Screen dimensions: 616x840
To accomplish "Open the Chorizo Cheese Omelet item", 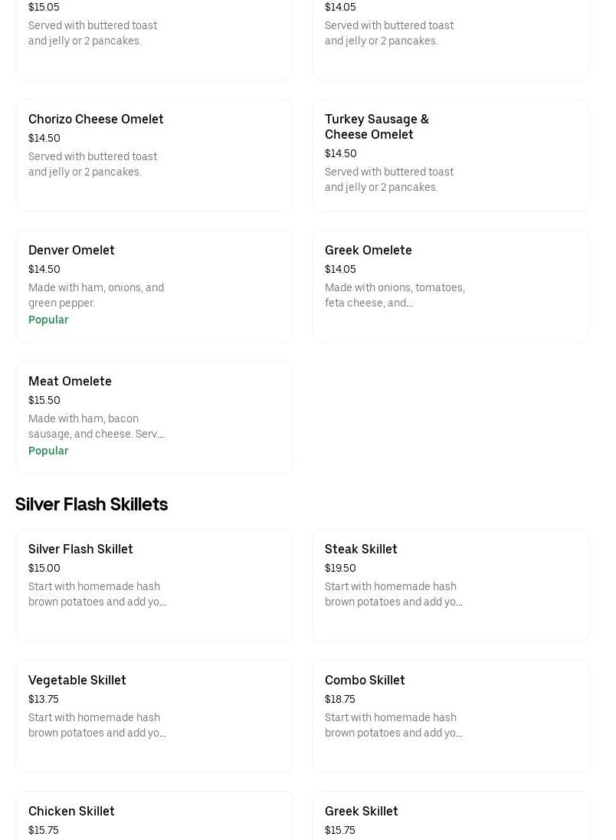I will click(154, 155).
